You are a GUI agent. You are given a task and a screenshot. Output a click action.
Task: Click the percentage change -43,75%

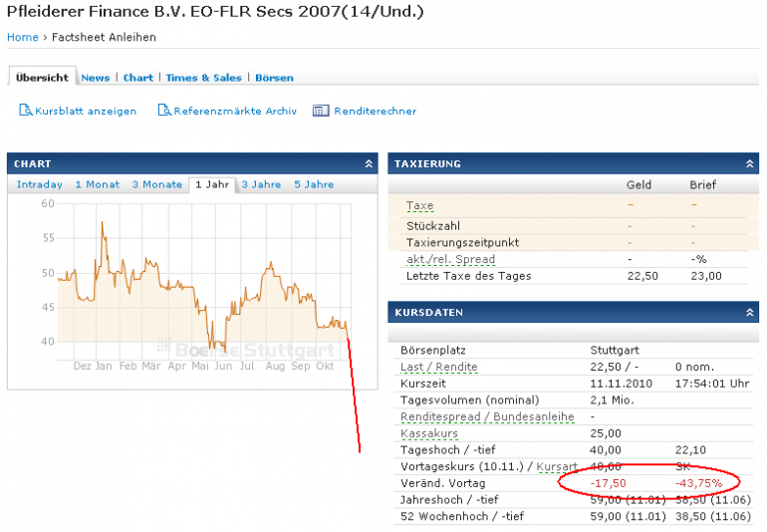click(698, 483)
